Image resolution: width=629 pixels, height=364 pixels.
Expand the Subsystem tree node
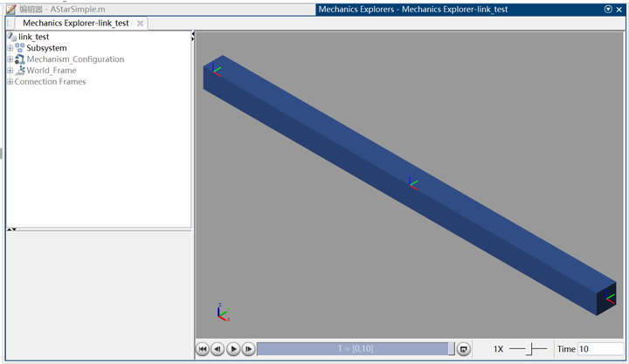[10, 48]
